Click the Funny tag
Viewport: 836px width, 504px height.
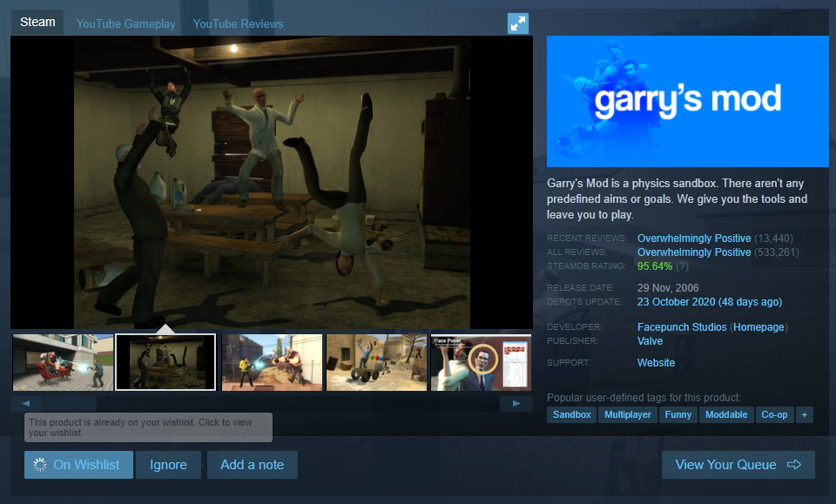(x=678, y=414)
